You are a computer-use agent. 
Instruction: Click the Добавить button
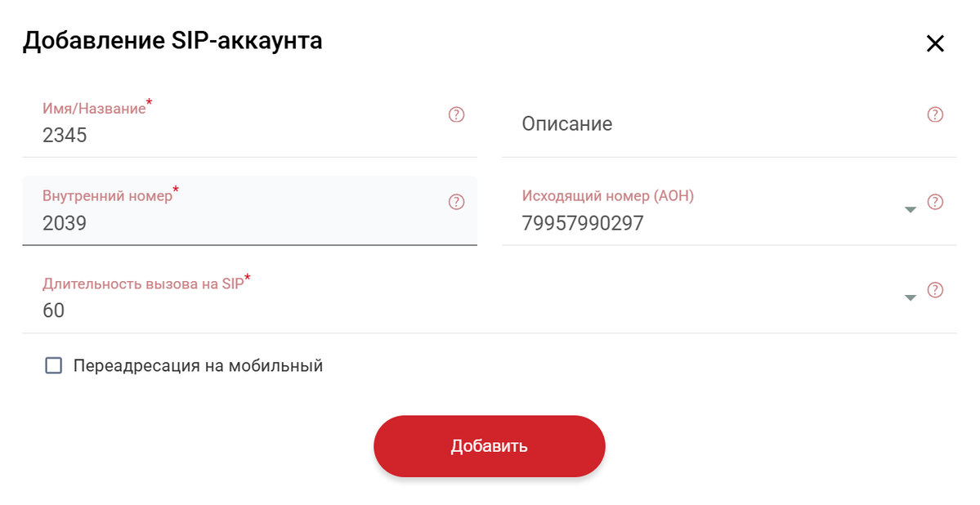pos(490,446)
